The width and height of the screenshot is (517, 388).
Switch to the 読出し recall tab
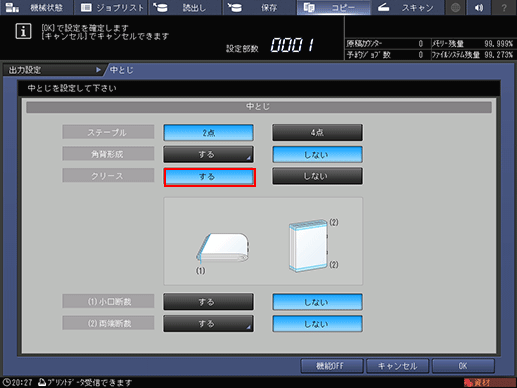pos(185,7)
